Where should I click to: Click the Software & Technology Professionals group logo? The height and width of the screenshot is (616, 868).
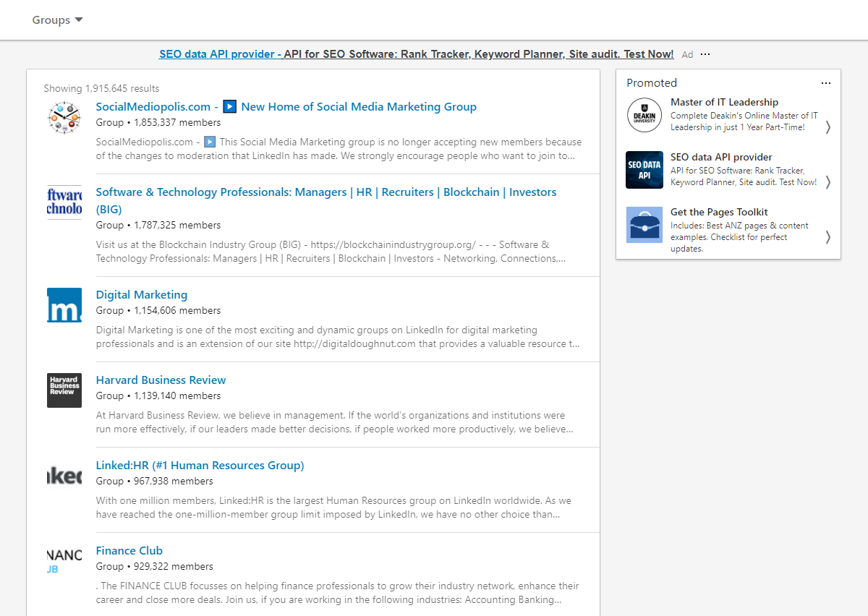click(x=64, y=202)
